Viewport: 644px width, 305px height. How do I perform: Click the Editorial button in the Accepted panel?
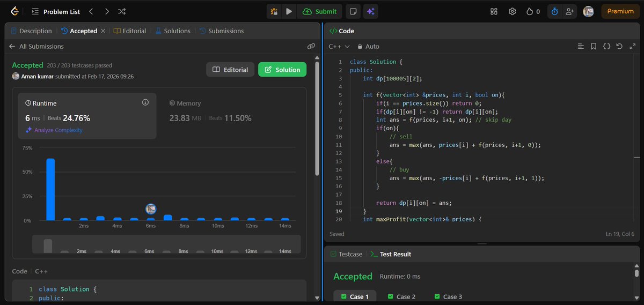[x=230, y=70]
